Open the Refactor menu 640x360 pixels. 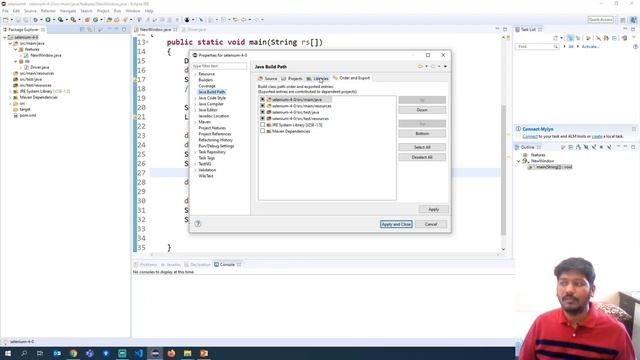pyautogui.click(x=48, y=11)
